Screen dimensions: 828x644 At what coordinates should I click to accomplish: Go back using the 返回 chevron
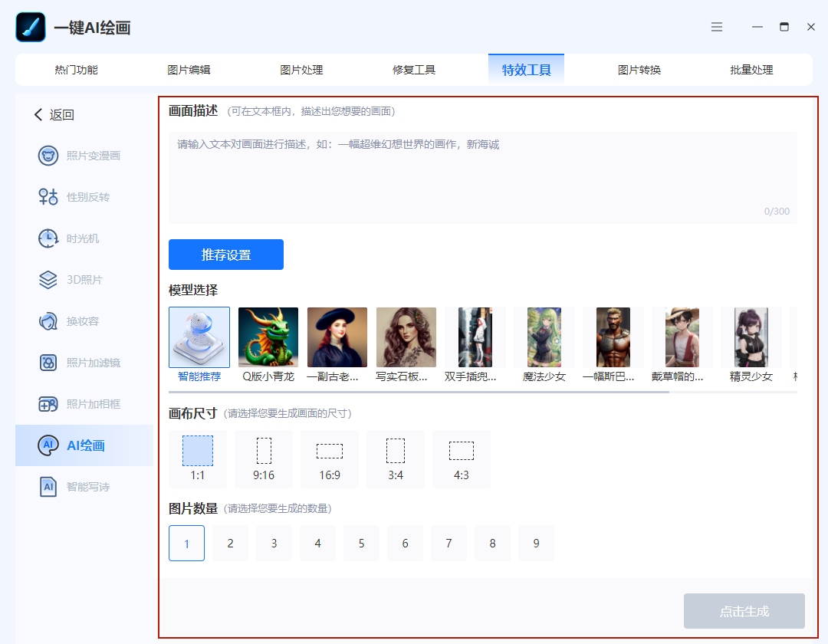pyautogui.click(x=38, y=114)
